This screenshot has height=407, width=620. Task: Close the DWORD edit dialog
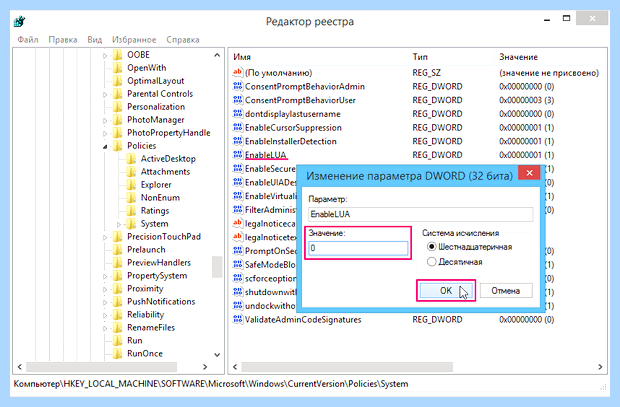529,173
